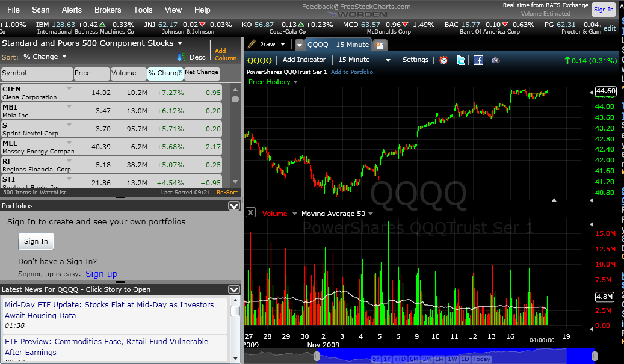Click the new chart tab icon
The width and height of the screenshot is (624, 364).
(380, 45)
